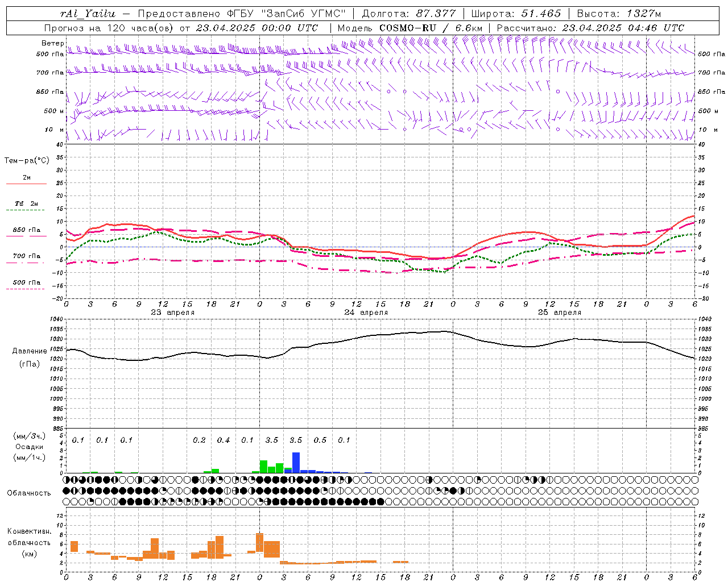Click the 500 м wind level label on the left
Screen dimensions: 728x582
coord(54,111)
